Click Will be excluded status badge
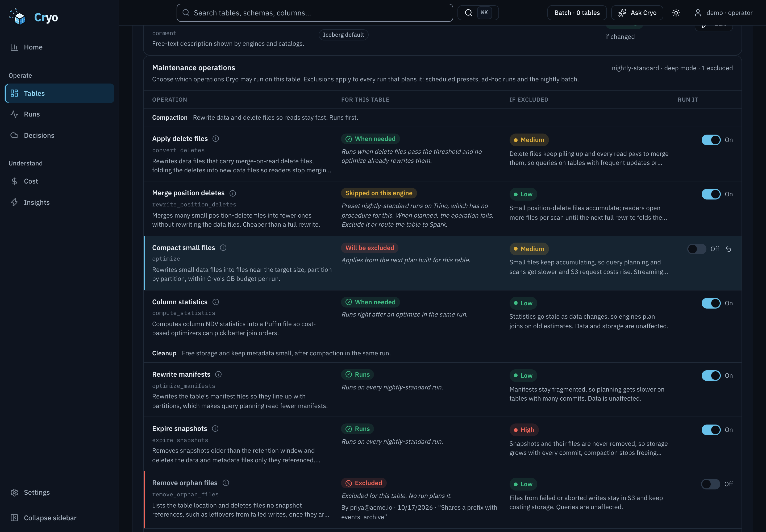This screenshot has height=532, width=766. 370,248
